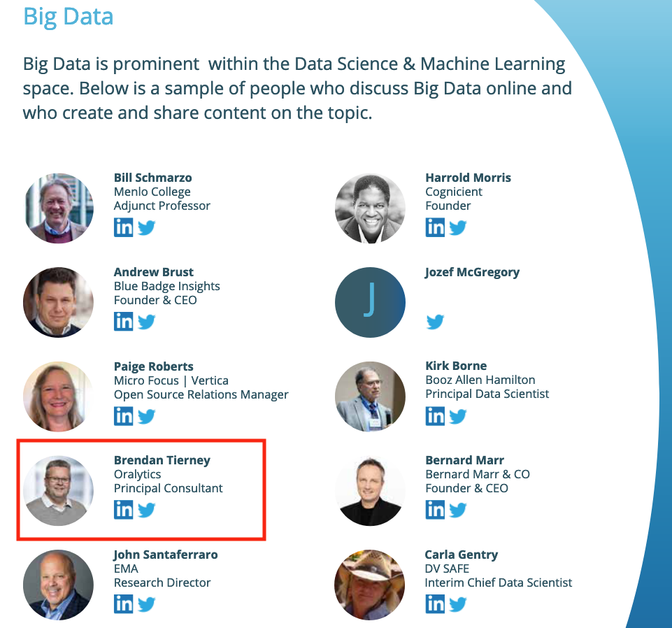Click Andrew Brust's LinkedIn icon
Viewport: 672px width, 628px height.
(123, 322)
